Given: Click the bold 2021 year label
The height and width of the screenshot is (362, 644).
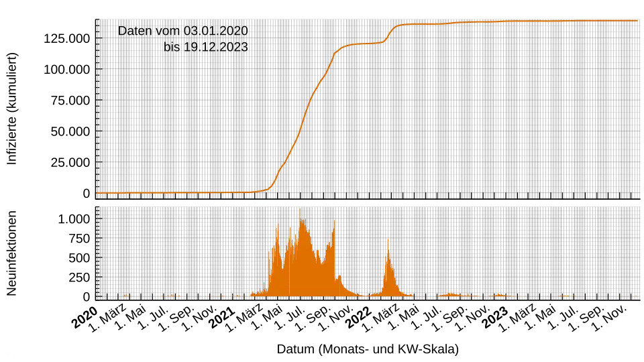Looking at the screenshot, I should coord(222,318).
